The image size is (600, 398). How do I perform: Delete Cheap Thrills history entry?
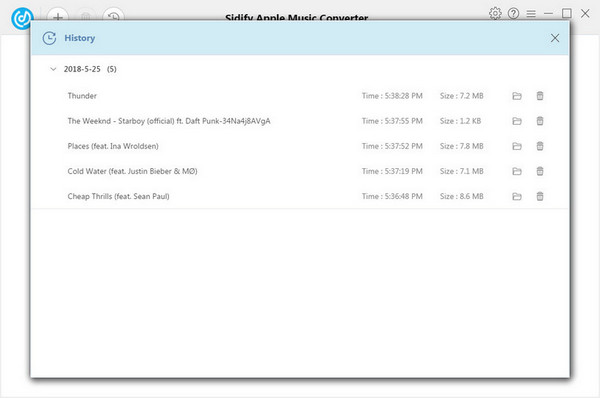tap(540, 196)
